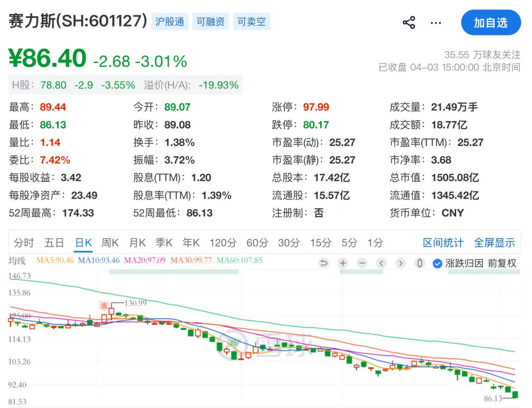Image resolution: width=532 pixels, height=408 pixels.
Task: Click the chart reset undo arrow icon
Action: pyautogui.click(x=324, y=263)
